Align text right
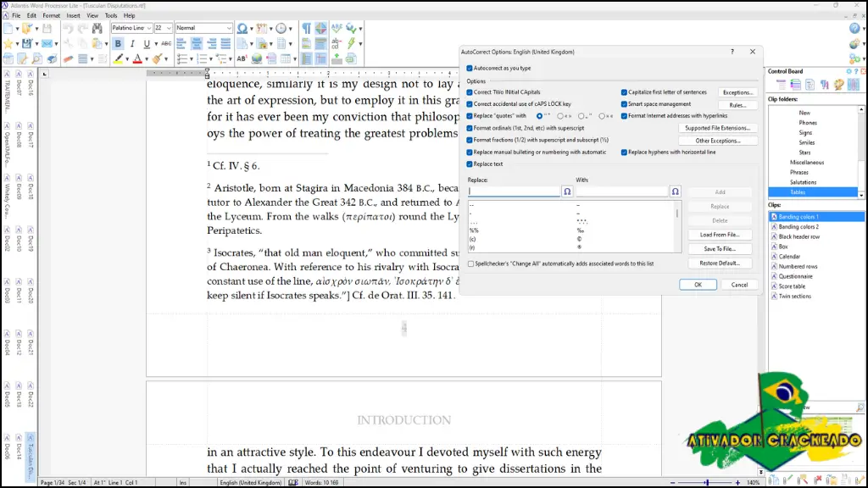The height and width of the screenshot is (488, 868). [x=211, y=43]
